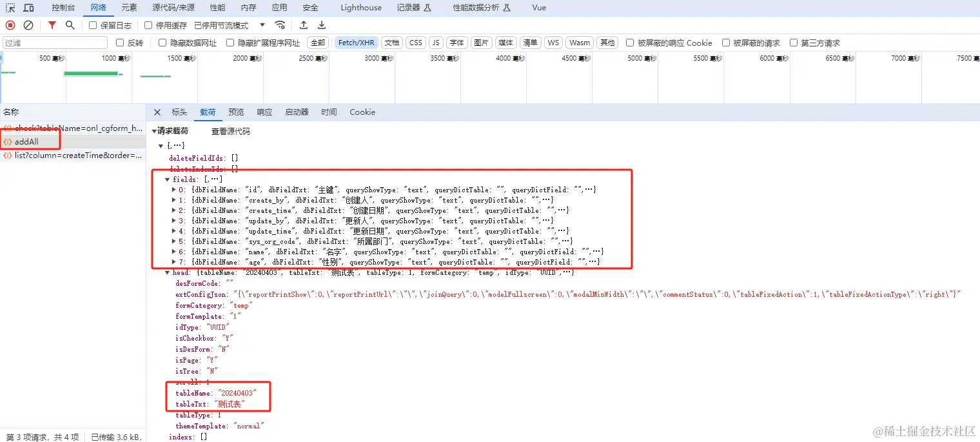Toggle the 反转 checkbox
This screenshot has width=980, height=442.
(x=120, y=43)
